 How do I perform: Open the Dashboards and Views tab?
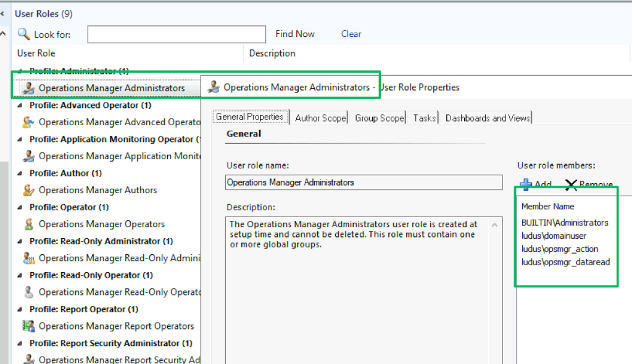[x=487, y=118]
